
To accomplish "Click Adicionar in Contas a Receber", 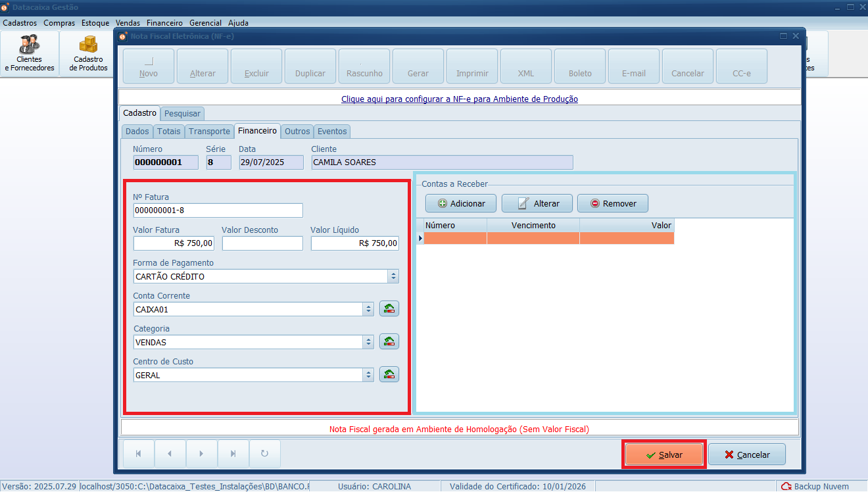I will coord(461,203).
